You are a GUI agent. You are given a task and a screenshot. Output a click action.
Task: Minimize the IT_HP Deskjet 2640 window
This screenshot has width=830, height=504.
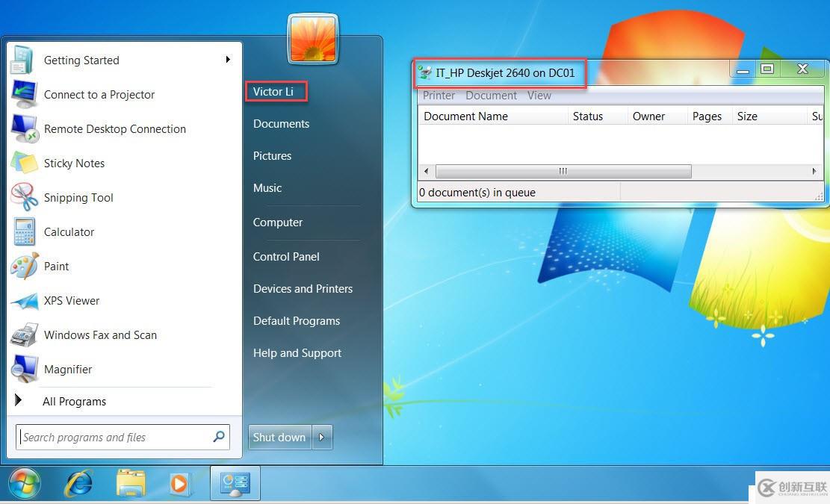tap(743, 69)
